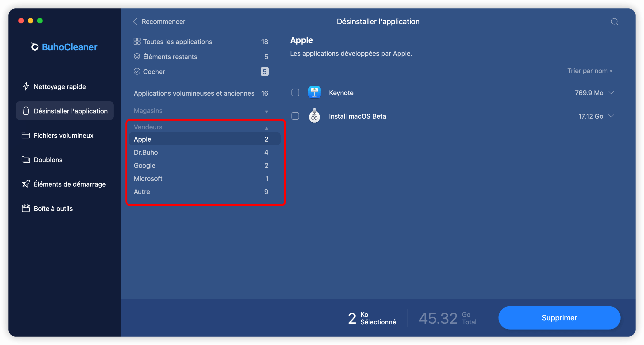Click the Install macOS Beta app icon
Viewport: 644px width, 345px height.
[314, 116]
